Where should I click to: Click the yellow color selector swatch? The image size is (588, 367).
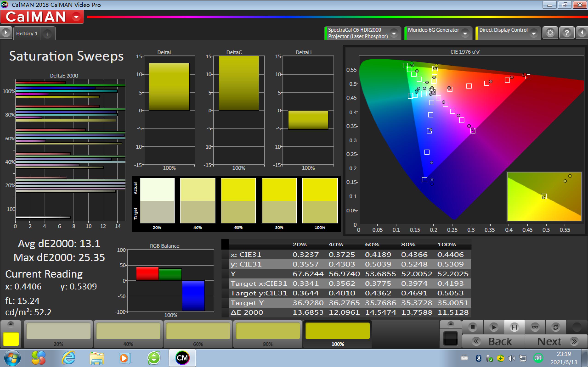[x=11, y=339]
